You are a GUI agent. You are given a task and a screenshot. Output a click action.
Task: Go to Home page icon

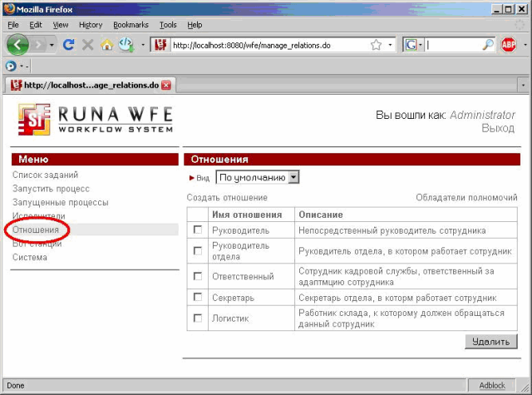[x=107, y=44]
